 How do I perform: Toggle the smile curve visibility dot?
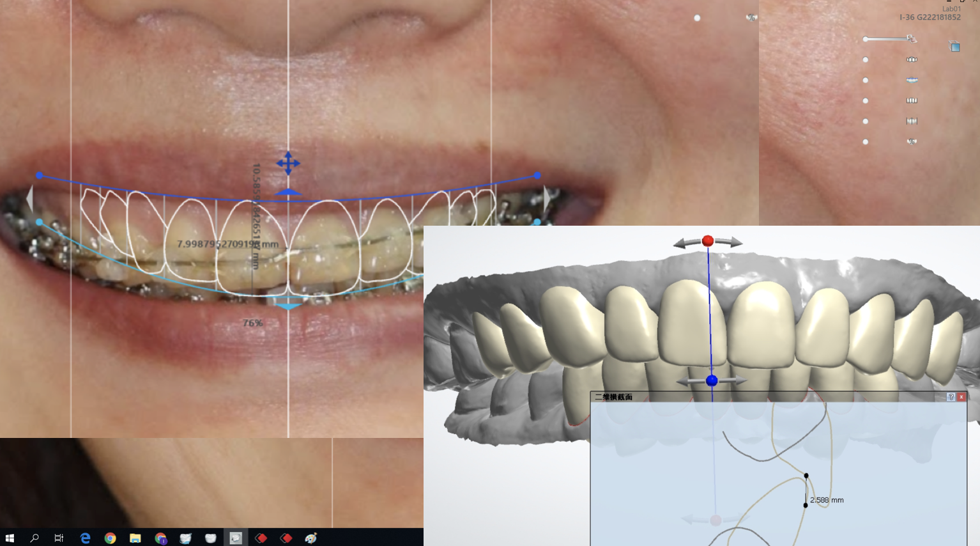point(866,81)
